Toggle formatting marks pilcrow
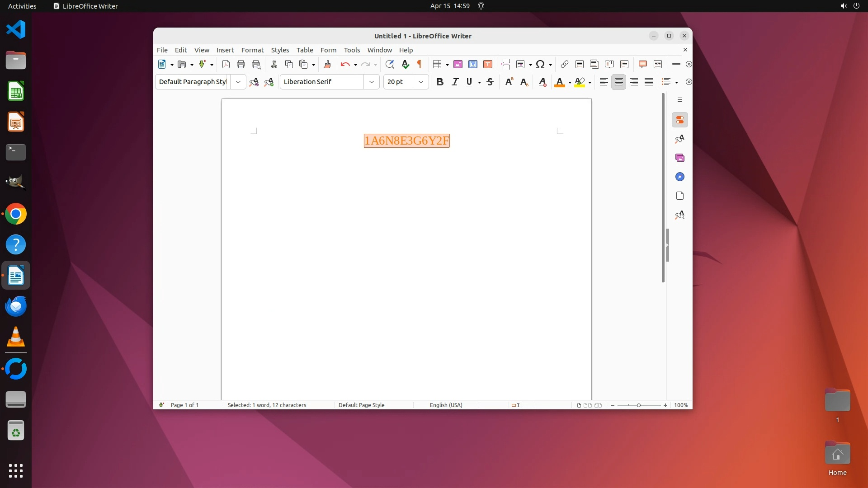Screen dimensions: 868x488 pyautogui.click(x=420, y=65)
